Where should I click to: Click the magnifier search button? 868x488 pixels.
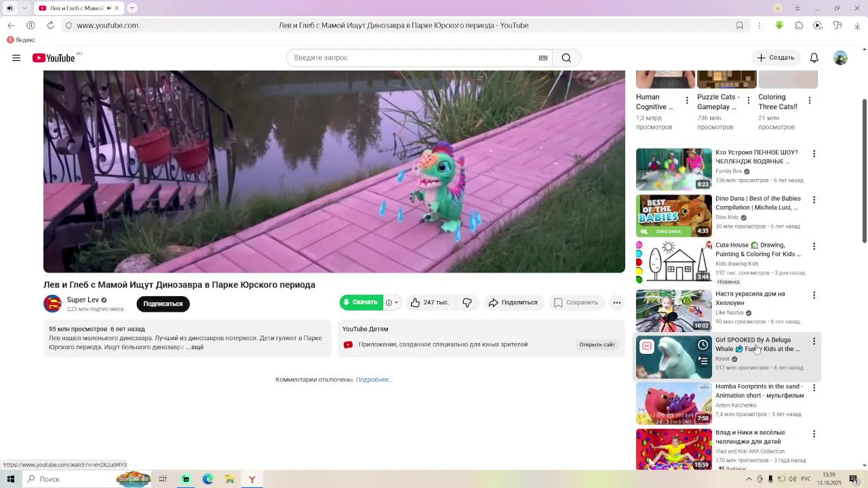click(566, 58)
